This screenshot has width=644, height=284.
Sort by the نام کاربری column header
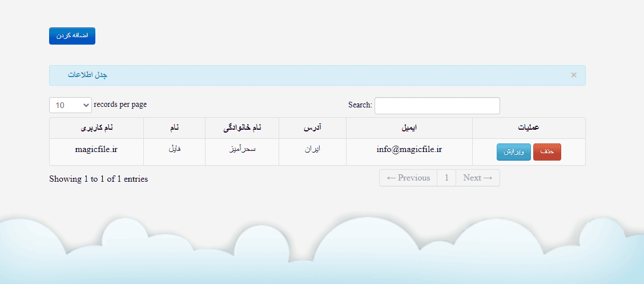96,128
